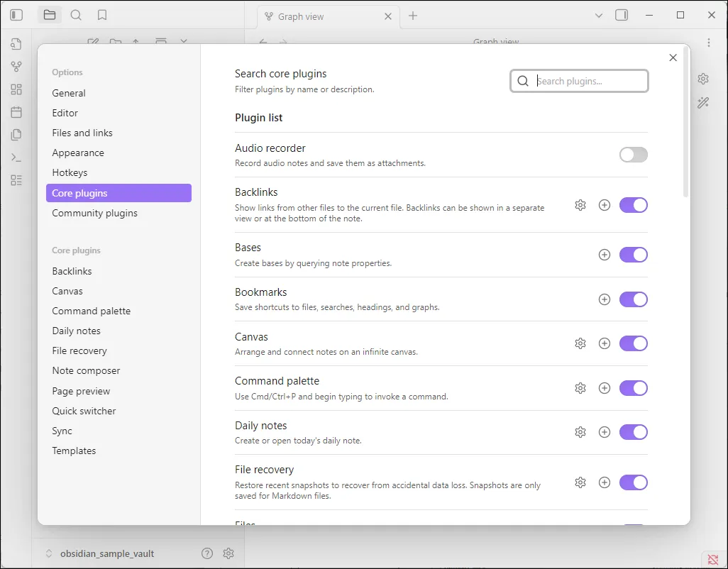Click the magic wand icon in right sidebar
The image size is (728, 569).
(702, 103)
